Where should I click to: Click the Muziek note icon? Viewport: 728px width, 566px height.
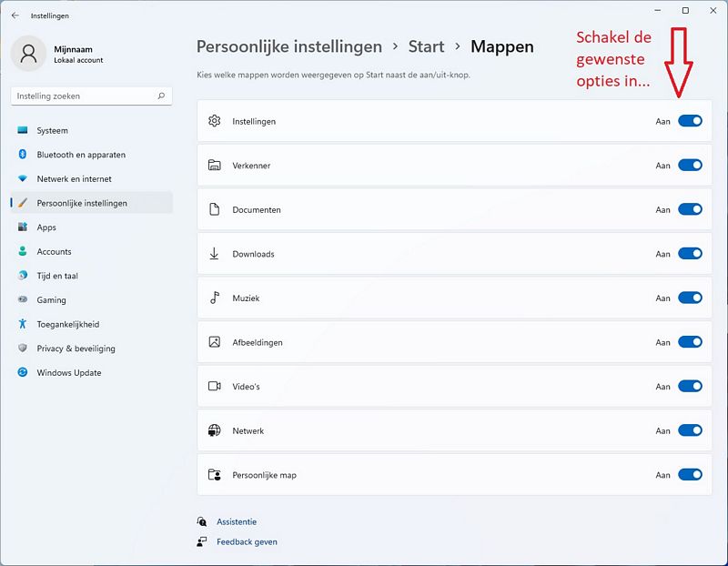pos(215,298)
